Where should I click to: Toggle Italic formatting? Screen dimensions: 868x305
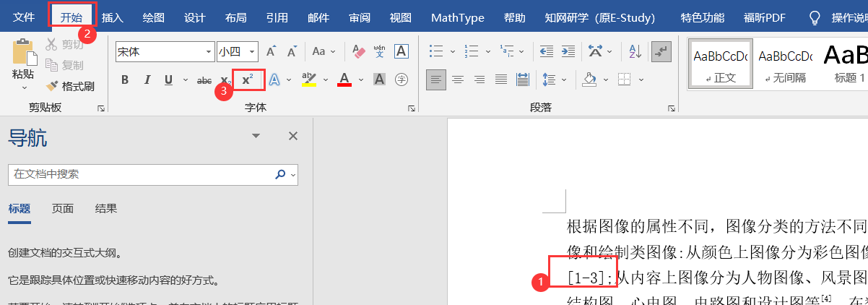(147, 80)
